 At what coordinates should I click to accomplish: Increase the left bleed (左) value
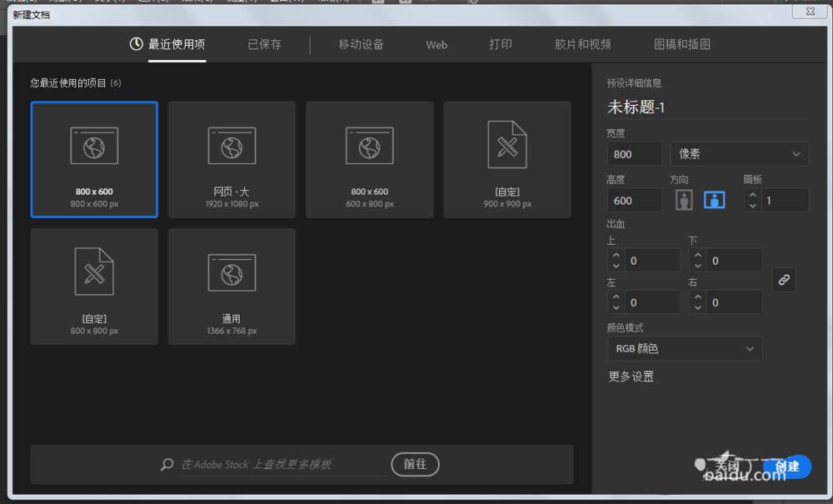pyautogui.click(x=616, y=297)
